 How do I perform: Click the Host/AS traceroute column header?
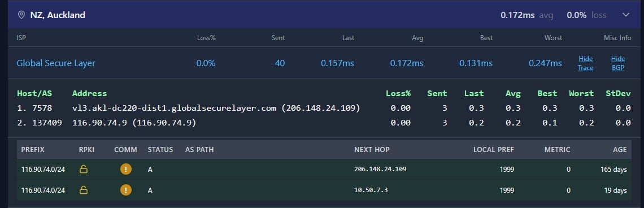pos(34,93)
